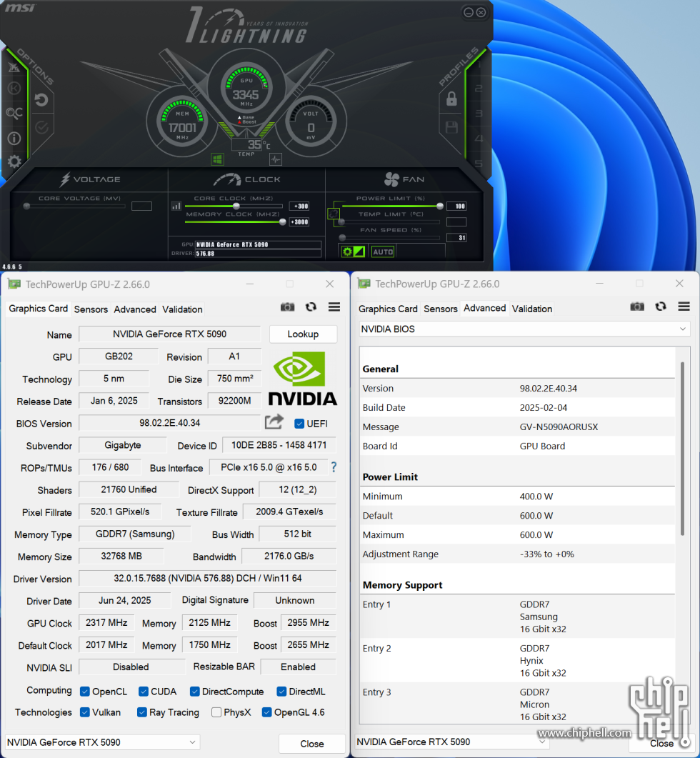Image resolution: width=700 pixels, height=758 pixels.
Task: Toggle the DirectML checkbox
Action: pos(281,692)
